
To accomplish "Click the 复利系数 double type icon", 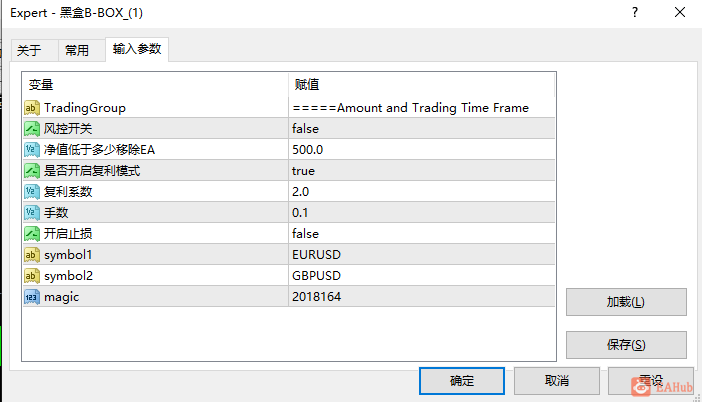I will (32, 192).
